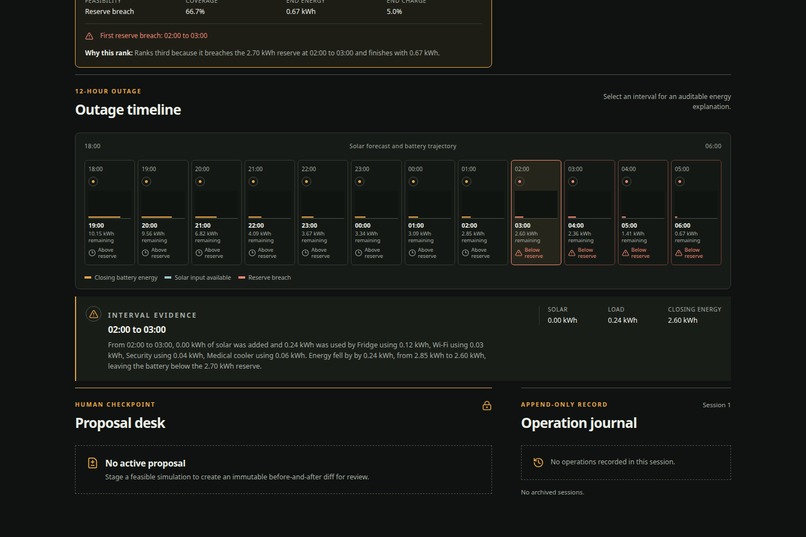
Task: Click the Proposal desk lock icon
Action: tap(487, 406)
